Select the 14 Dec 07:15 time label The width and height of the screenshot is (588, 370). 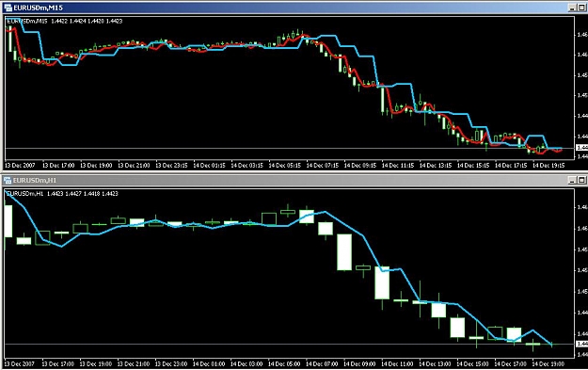(323, 165)
